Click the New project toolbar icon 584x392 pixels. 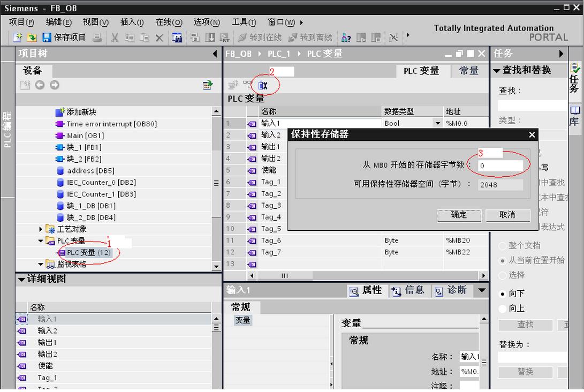(18, 37)
